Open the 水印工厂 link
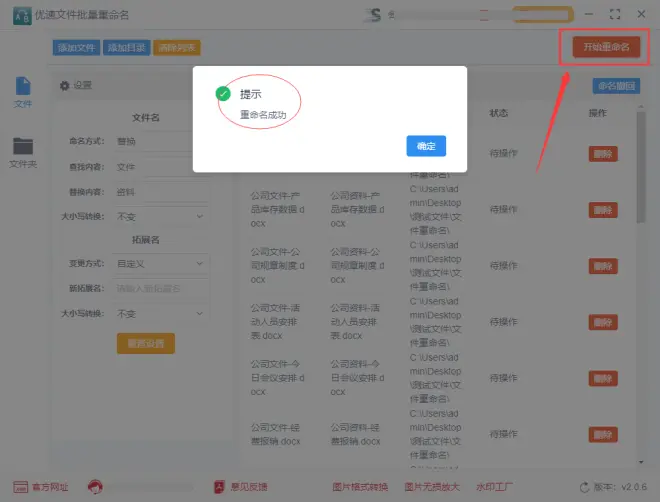 click(494, 487)
